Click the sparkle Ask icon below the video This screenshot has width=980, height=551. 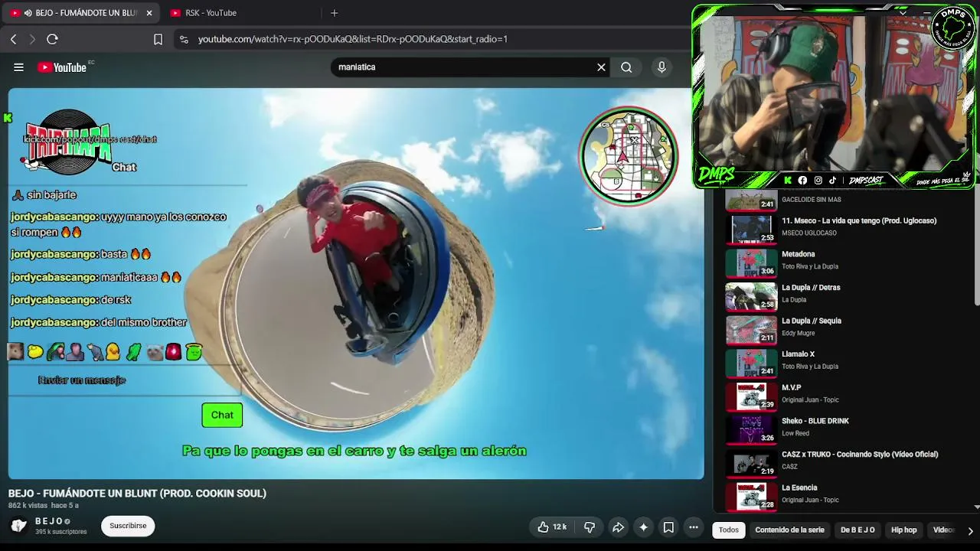pos(643,527)
